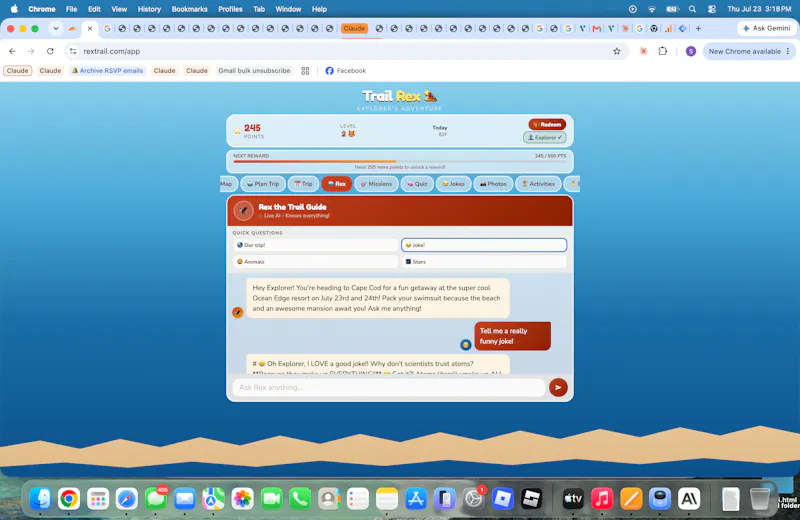The image size is (800, 520).
Task: Open Control Center in the menu bar
Action: (712, 9)
